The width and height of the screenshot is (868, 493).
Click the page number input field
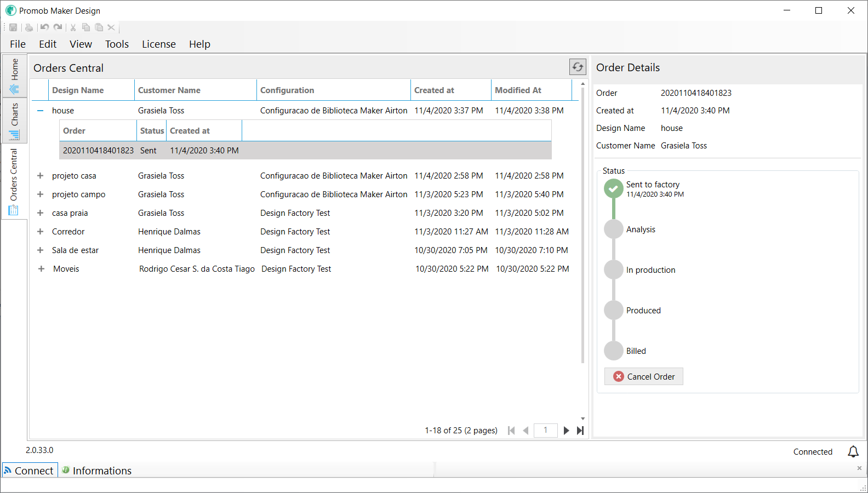coord(546,431)
